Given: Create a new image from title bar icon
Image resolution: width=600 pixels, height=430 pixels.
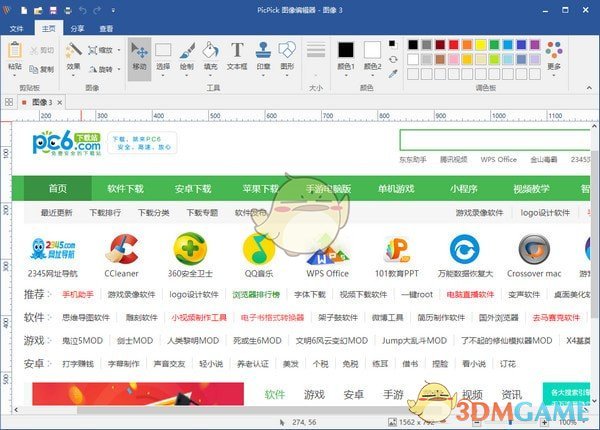Looking at the screenshot, I should [x=24, y=11].
